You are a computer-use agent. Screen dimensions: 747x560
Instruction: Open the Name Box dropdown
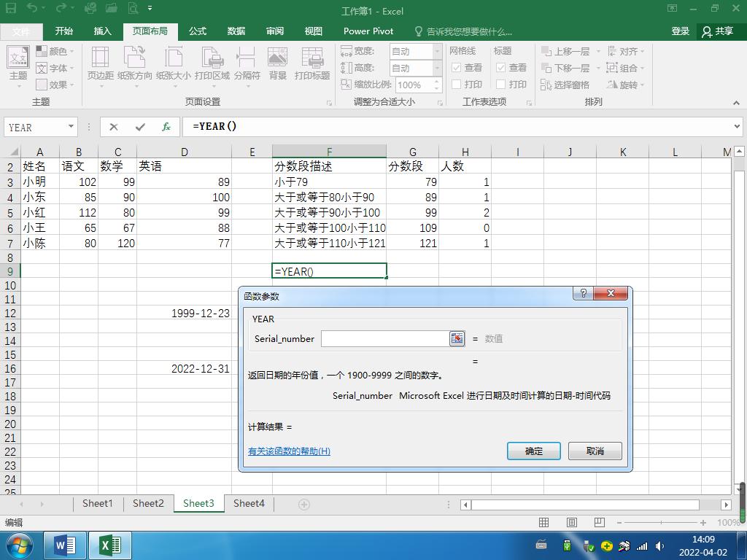(x=71, y=126)
